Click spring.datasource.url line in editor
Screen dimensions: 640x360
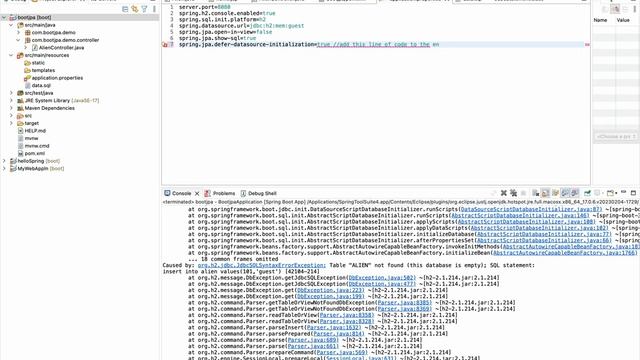(x=241, y=26)
